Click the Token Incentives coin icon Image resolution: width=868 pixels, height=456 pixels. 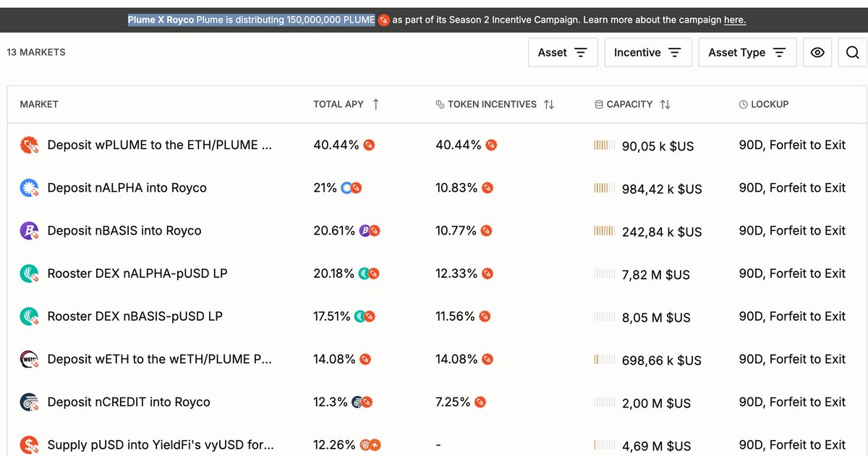pos(440,104)
